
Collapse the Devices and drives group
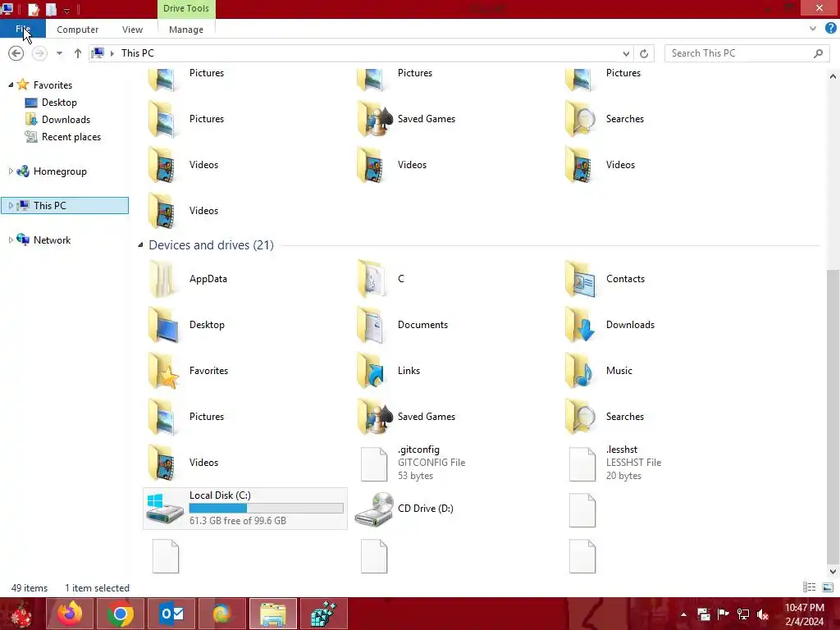[x=140, y=244]
